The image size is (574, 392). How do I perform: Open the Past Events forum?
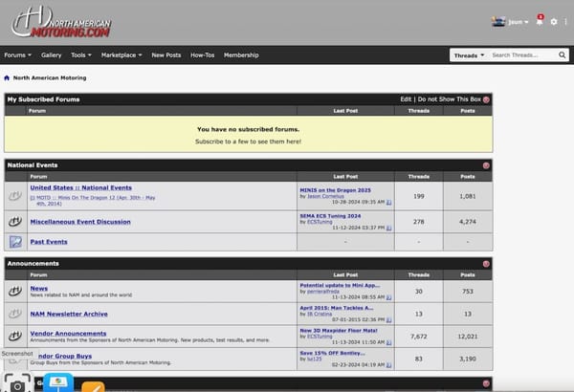pos(49,242)
